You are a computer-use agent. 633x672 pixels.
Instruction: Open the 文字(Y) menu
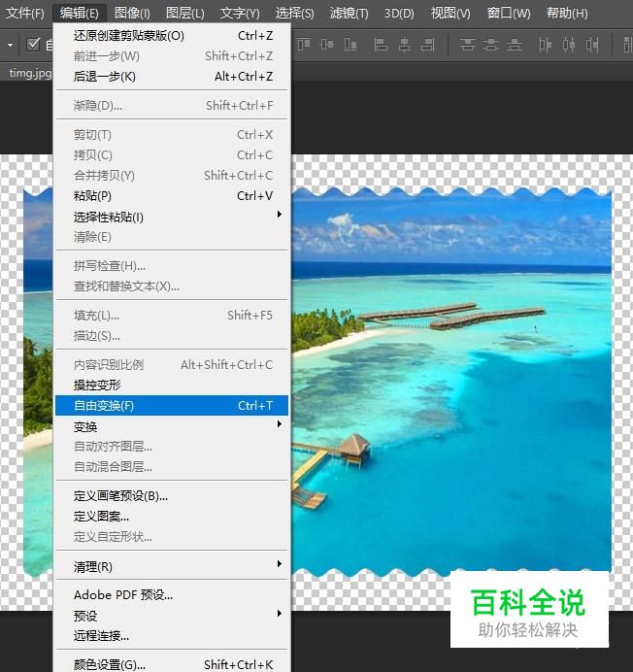pos(240,14)
